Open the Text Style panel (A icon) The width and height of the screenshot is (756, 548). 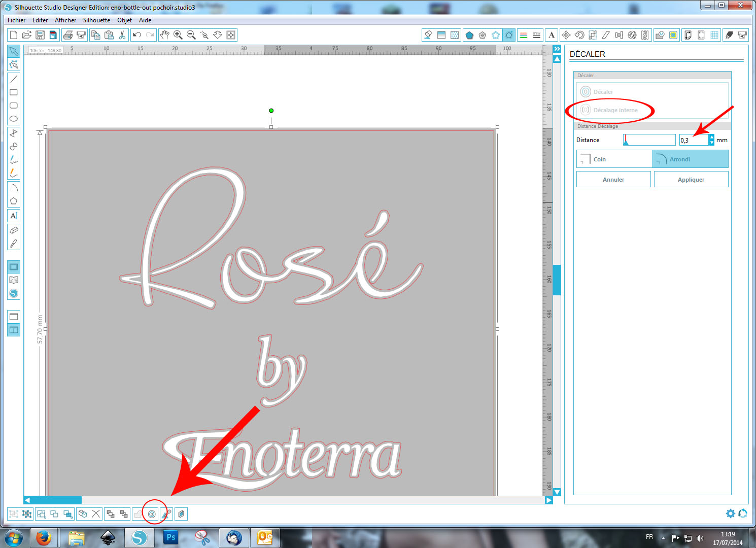pyautogui.click(x=552, y=35)
